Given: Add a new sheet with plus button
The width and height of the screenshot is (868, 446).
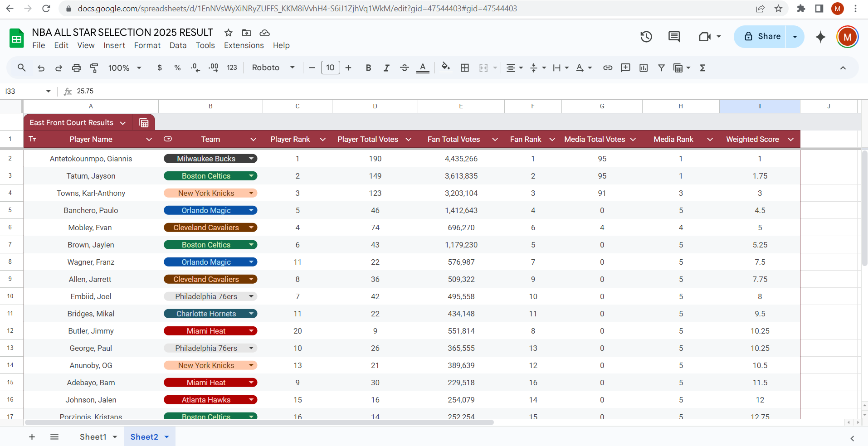Looking at the screenshot, I should [x=32, y=437].
